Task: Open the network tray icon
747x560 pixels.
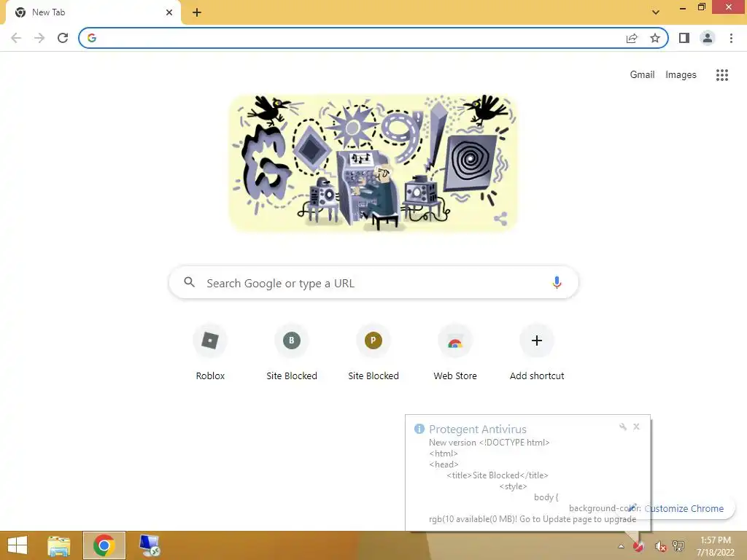Action: [x=678, y=546]
